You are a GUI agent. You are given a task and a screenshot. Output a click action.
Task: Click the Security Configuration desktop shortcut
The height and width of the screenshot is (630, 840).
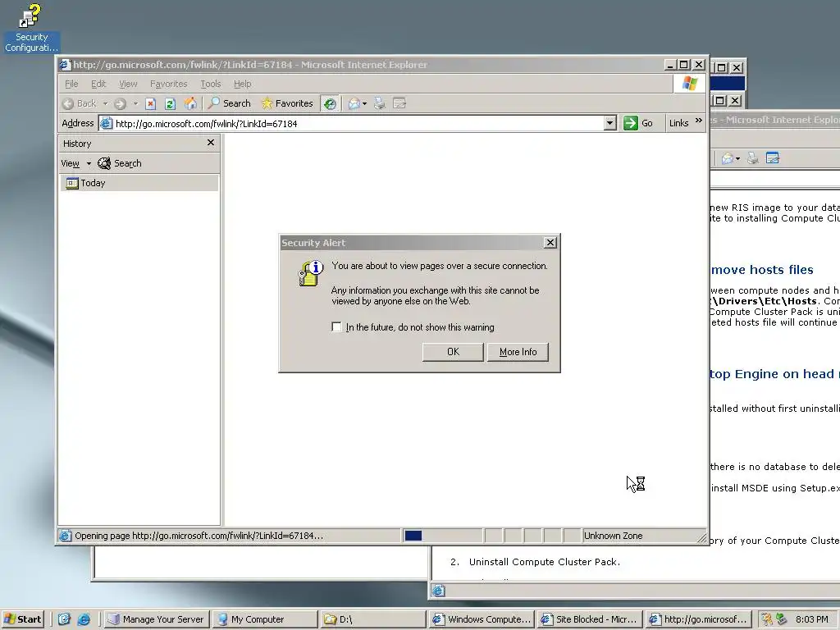(32, 28)
